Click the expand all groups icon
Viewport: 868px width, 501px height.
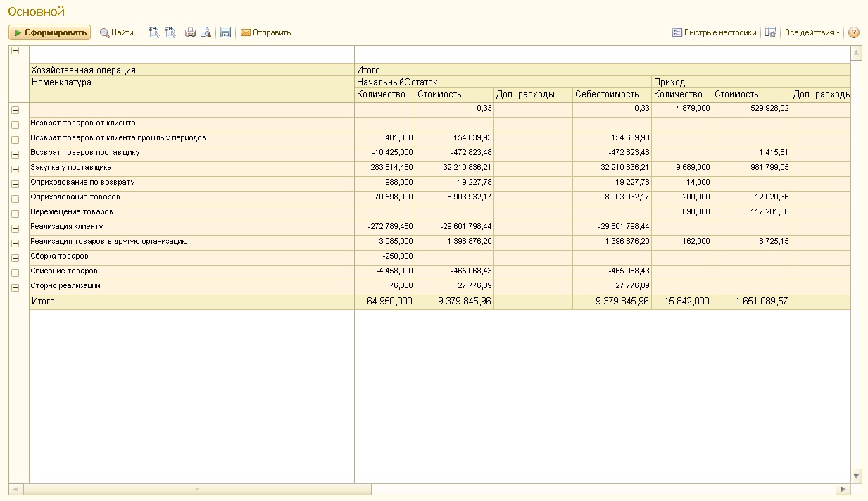point(154,32)
